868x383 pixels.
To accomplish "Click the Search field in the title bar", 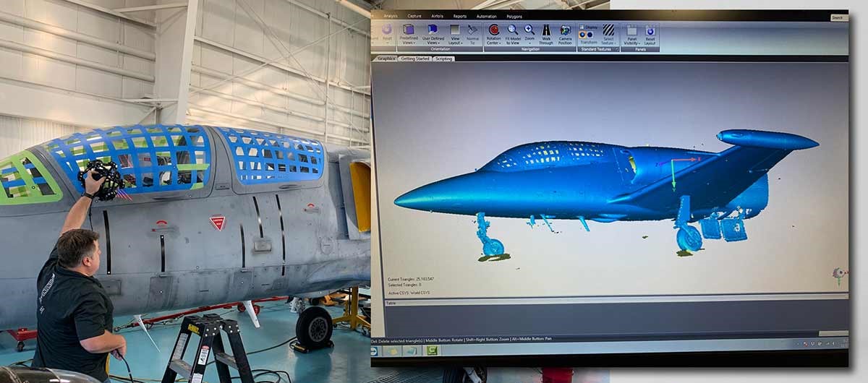I will 838,17.
